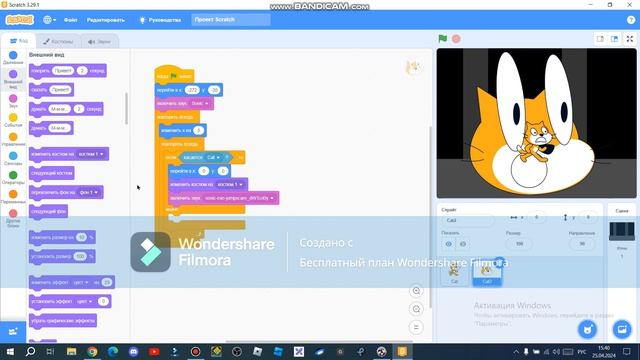Open effect dropdown in 'изменить эффект' palette block
Screen dimensions: 640x360
click(81, 282)
